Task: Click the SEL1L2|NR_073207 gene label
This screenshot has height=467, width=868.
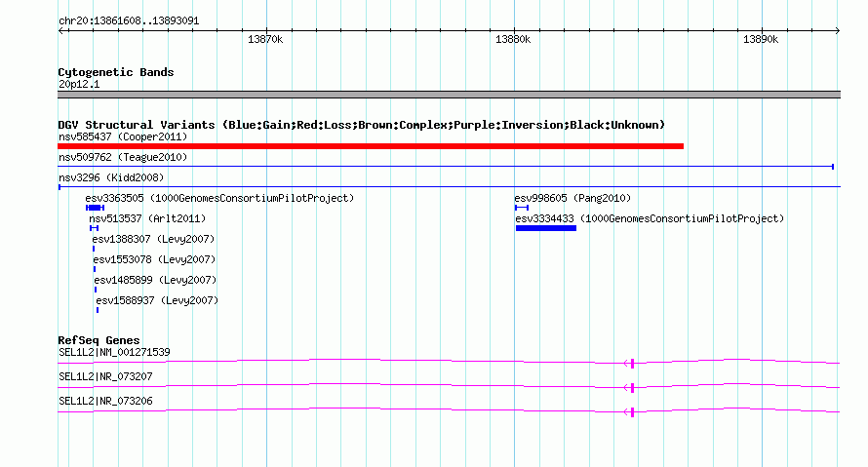Action: (x=105, y=376)
